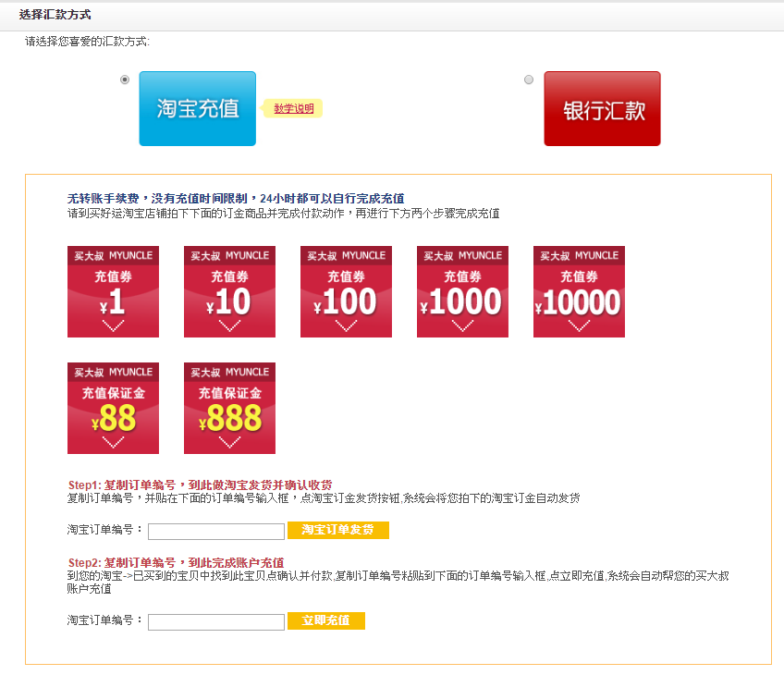Choose the ¥888 充值保证金 card
Viewport: 784px width, 675px height.
tap(229, 408)
